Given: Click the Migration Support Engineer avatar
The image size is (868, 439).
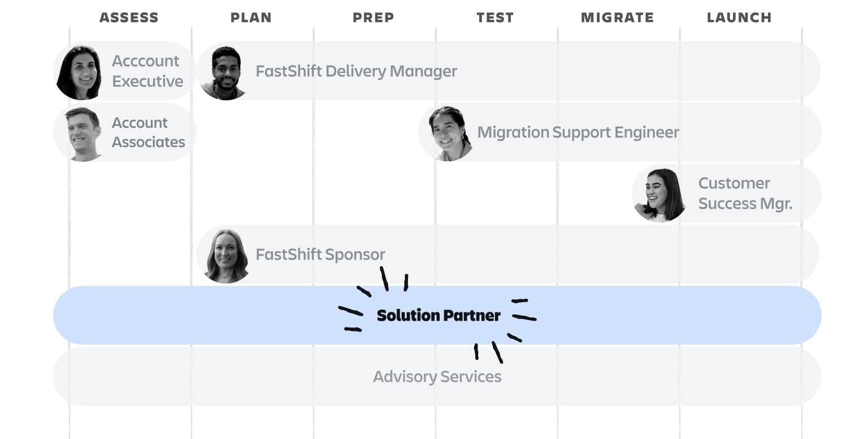Looking at the screenshot, I should click(x=449, y=134).
